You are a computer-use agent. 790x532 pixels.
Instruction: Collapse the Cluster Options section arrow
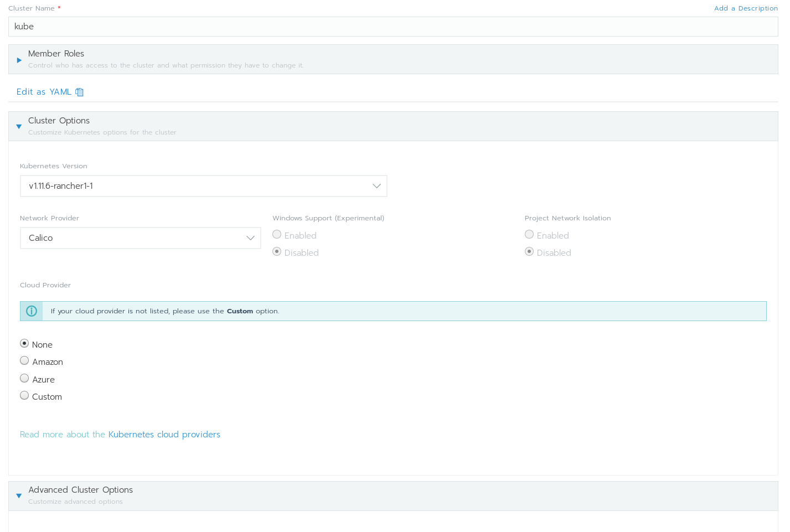click(19, 127)
